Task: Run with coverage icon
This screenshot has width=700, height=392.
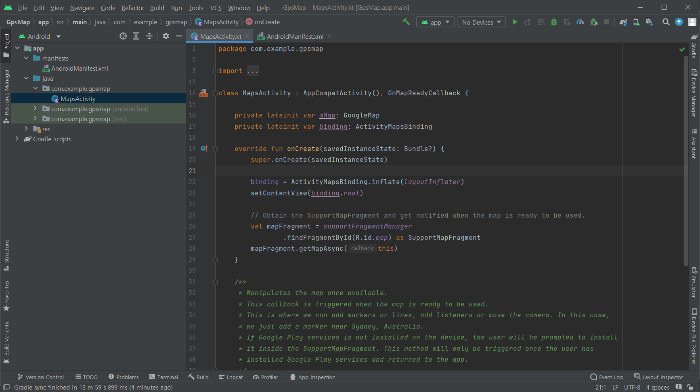Action: 567,22
